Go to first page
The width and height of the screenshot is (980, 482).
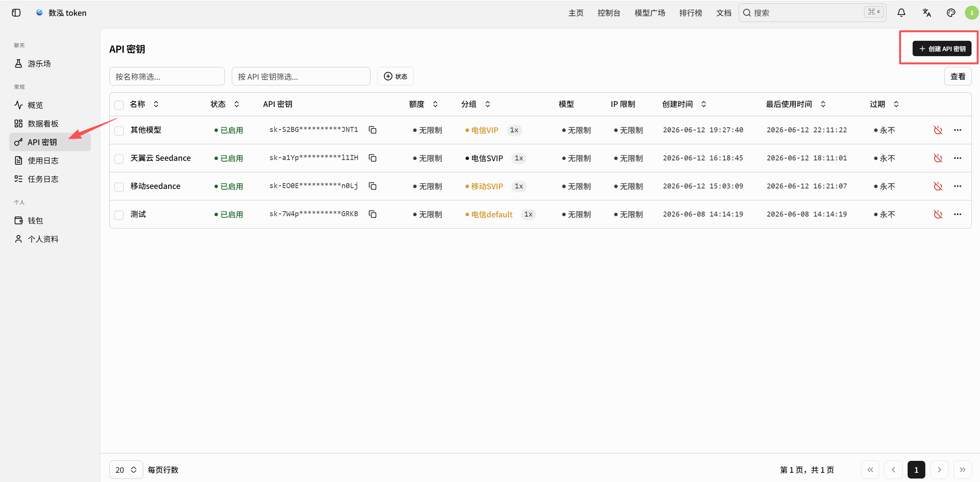(x=870, y=470)
